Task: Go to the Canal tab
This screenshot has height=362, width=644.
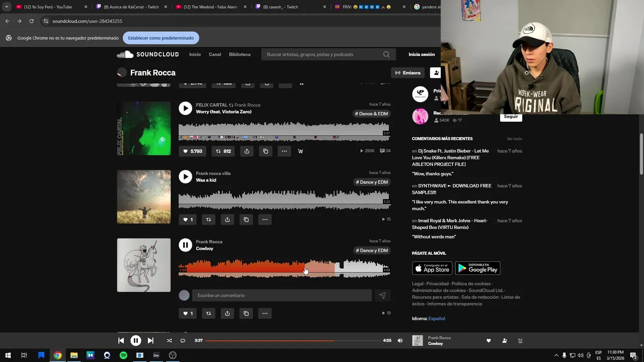Action: 215,54
